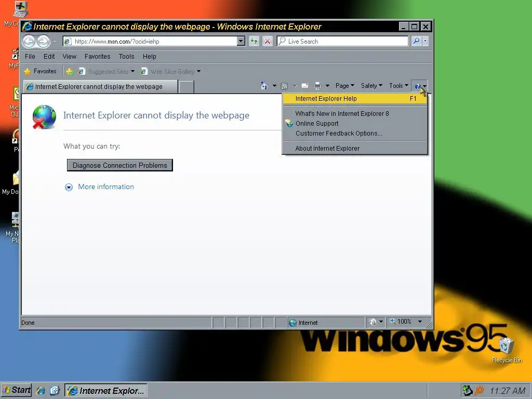Expand the address bar history dropdown
Screen dimensions: 532x399
coord(241,42)
